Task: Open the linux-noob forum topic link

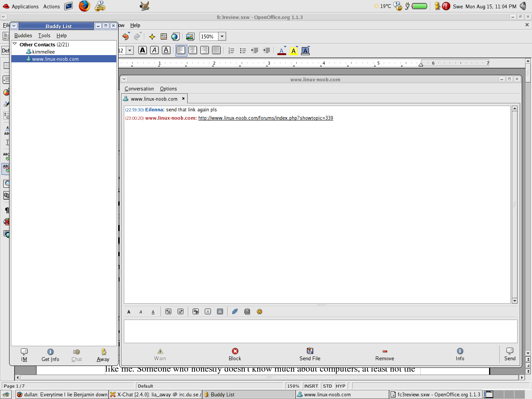Action: 266,118
